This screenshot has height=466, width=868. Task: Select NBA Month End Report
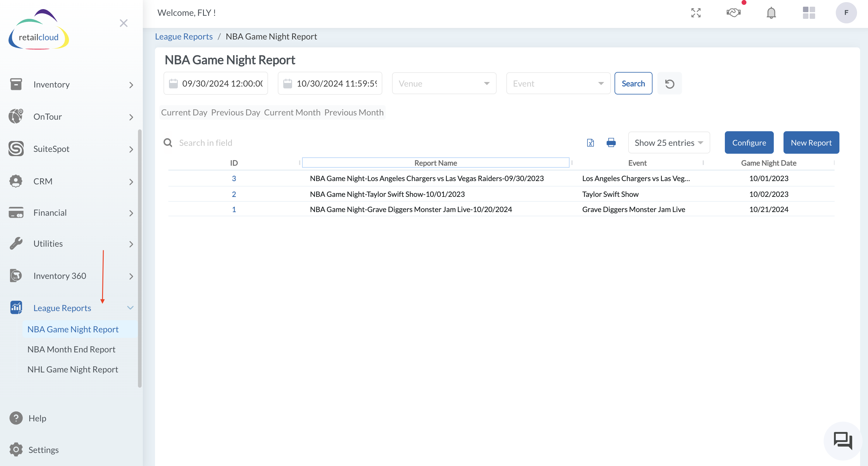(x=71, y=349)
